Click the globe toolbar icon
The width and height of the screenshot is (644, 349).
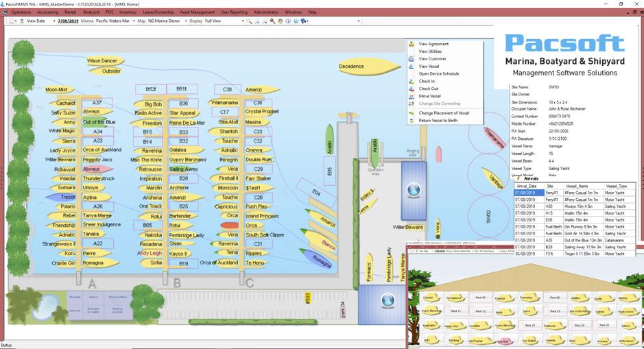coord(296,21)
